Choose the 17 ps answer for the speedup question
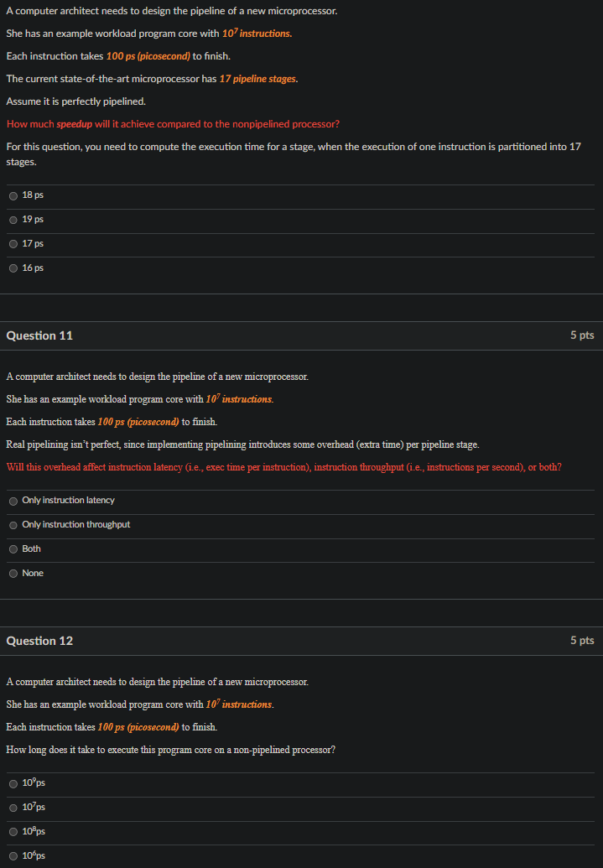 pyautogui.click(x=13, y=243)
